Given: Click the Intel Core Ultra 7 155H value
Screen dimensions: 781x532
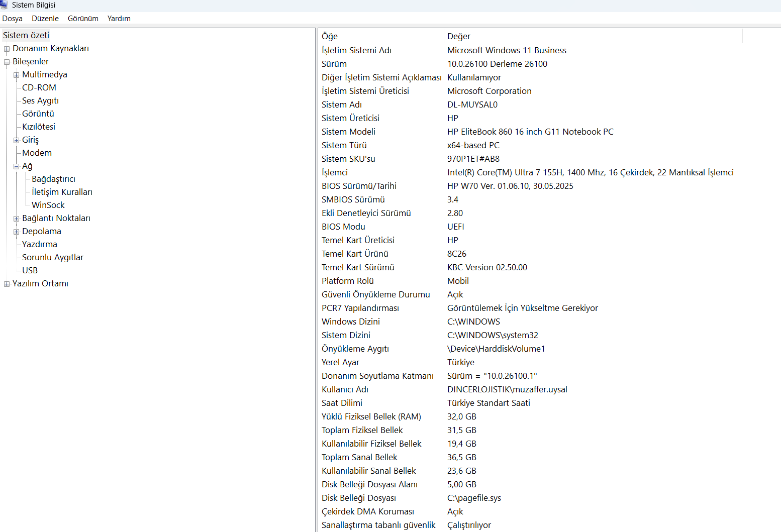Looking at the screenshot, I should pyautogui.click(x=591, y=172).
